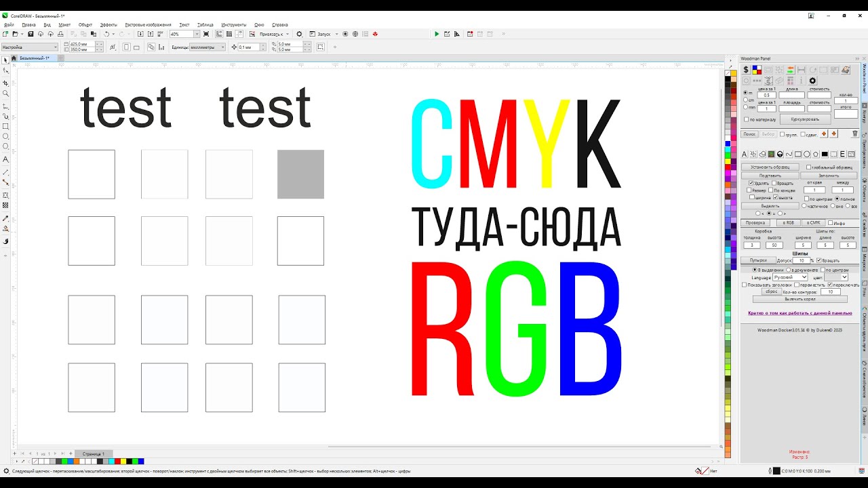868x488 pixels.
Task: Click the green play macro icon
Action: [x=437, y=34]
